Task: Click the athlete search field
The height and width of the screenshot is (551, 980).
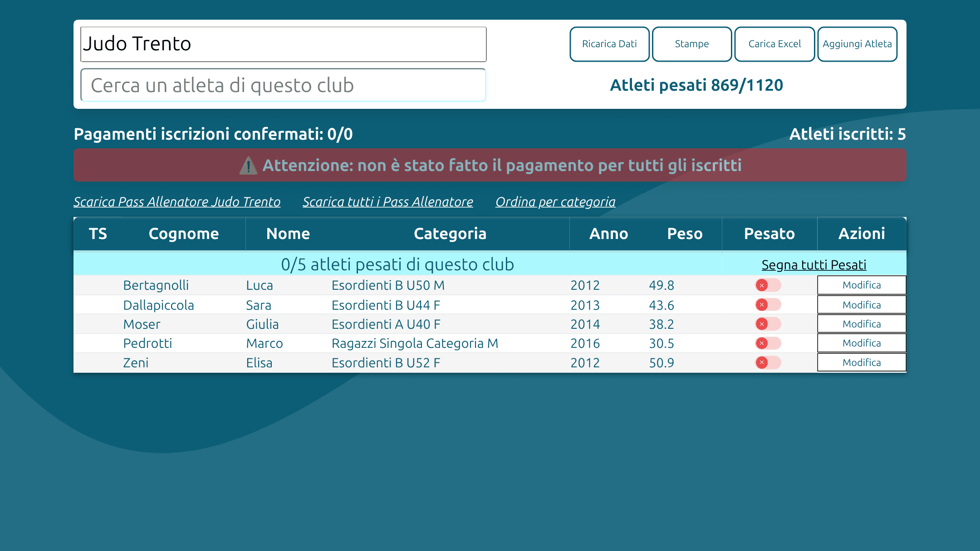Action: click(284, 85)
